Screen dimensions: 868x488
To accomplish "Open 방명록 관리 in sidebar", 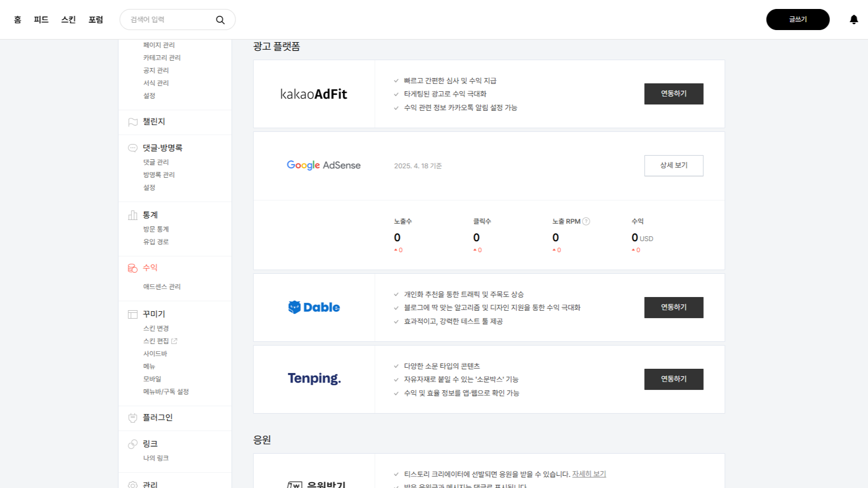I will click(159, 175).
